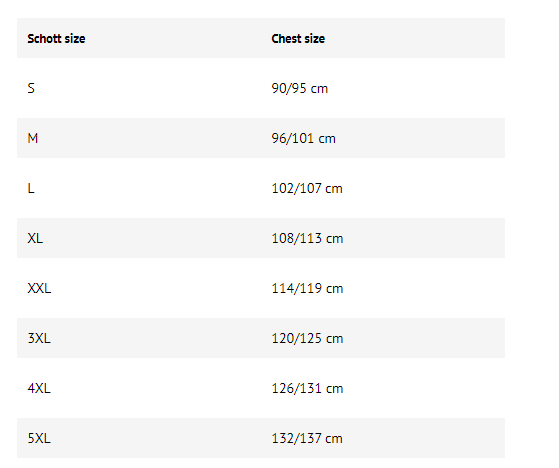Select the M size cell
Image resolution: width=559 pixels, height=468 pixels.
pyautogui.click(x=32, y=138)
